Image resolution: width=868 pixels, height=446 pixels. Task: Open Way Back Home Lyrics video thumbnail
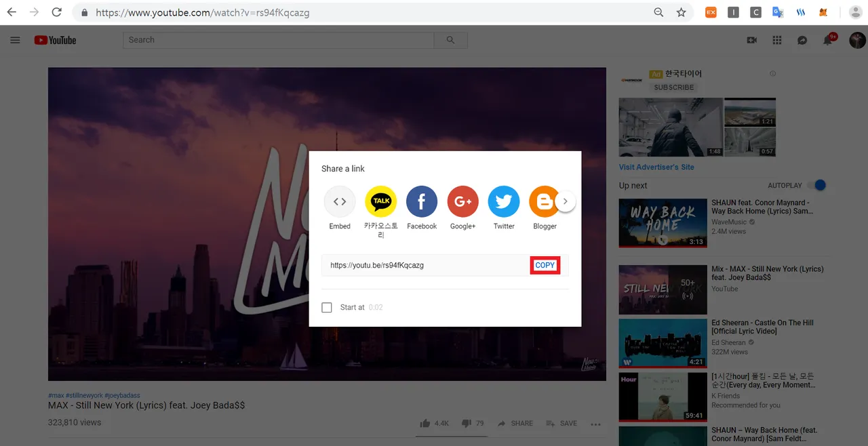pos(663,222)
